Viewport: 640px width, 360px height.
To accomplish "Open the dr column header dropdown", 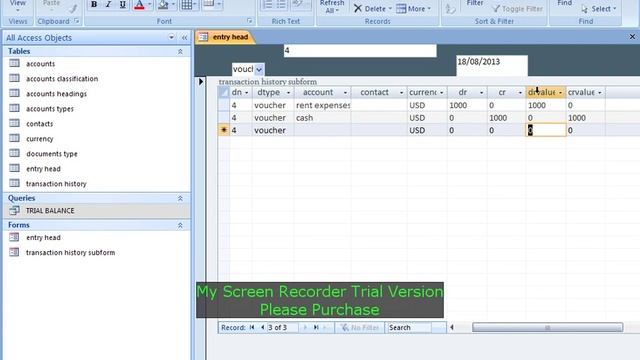I will [482, 93].
